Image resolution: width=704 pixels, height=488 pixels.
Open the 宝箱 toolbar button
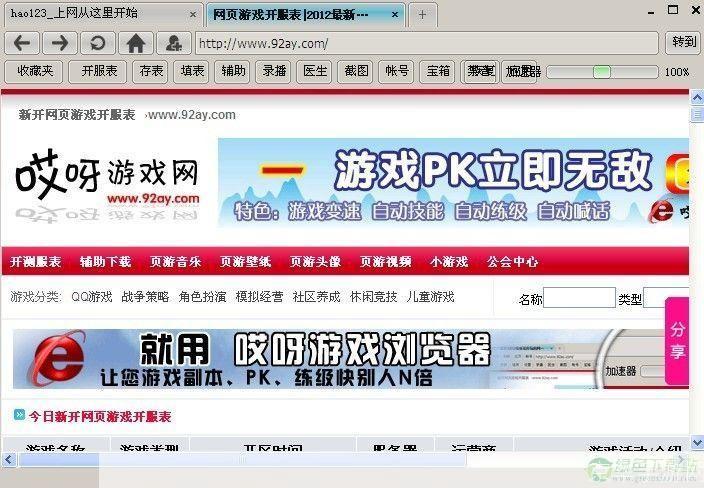pos(437,71)
